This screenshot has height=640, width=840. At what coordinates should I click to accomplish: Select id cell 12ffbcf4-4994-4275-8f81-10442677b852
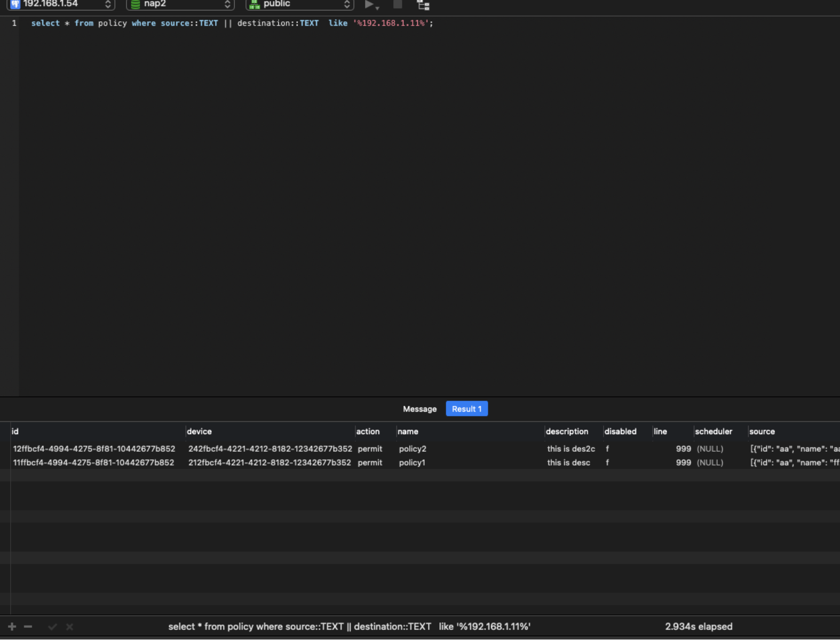94,449
